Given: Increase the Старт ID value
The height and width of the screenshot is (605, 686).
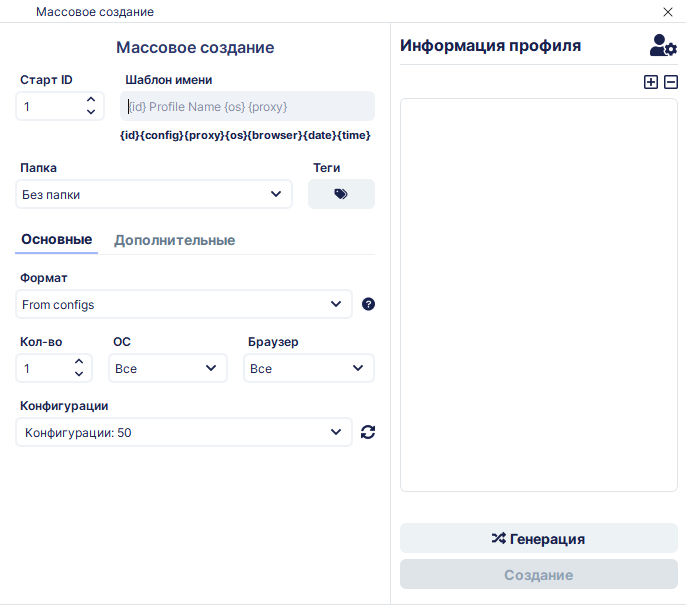Looking at the screenshot, I should pos(91,100).
